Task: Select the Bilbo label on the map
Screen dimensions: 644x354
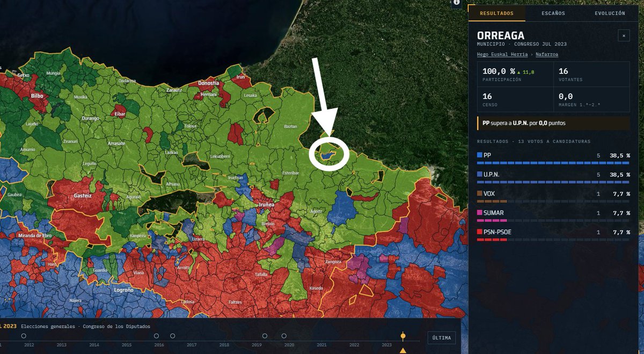Action: coord(37,96)
